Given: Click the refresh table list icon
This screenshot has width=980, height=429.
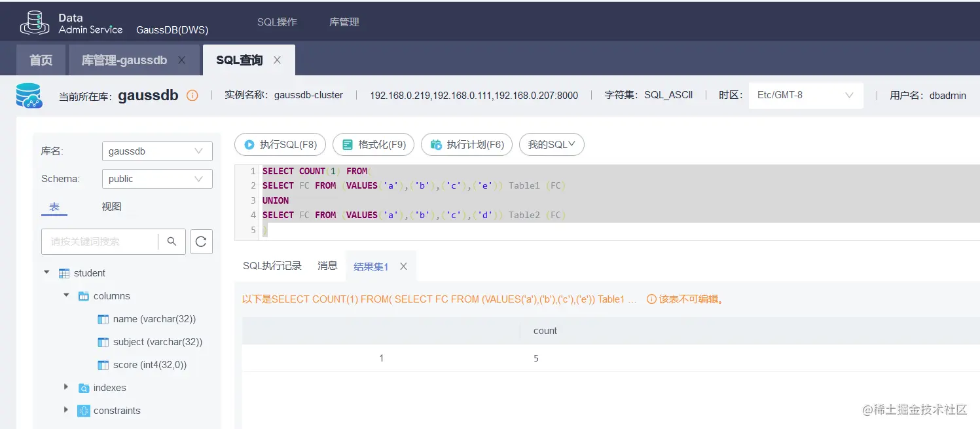Looking at the screenshot, I should tap(202, 242).
